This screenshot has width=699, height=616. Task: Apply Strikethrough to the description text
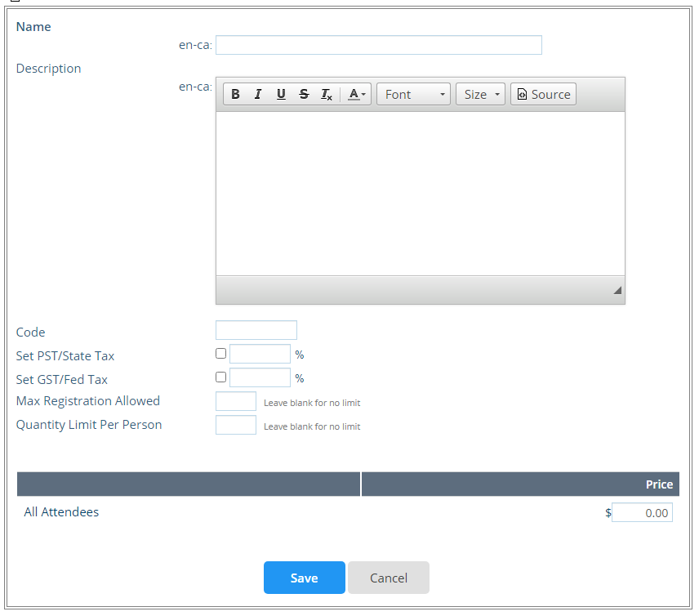click(304, 95)
